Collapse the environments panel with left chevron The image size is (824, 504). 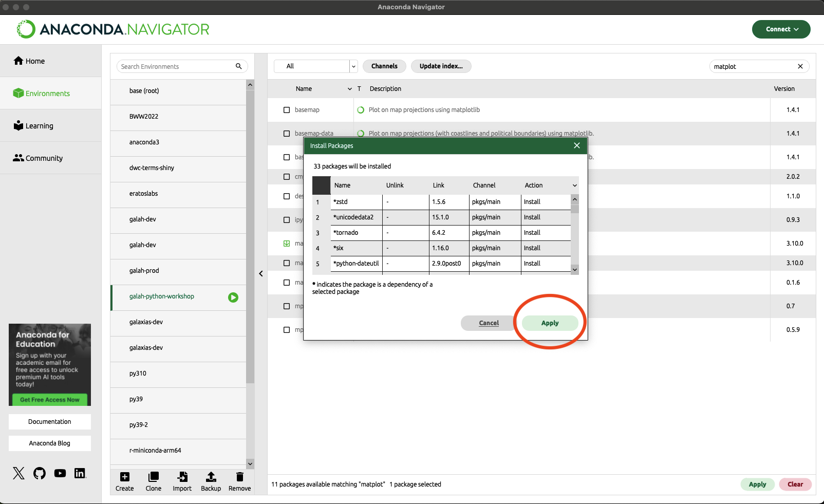click(x=261, y=274)
